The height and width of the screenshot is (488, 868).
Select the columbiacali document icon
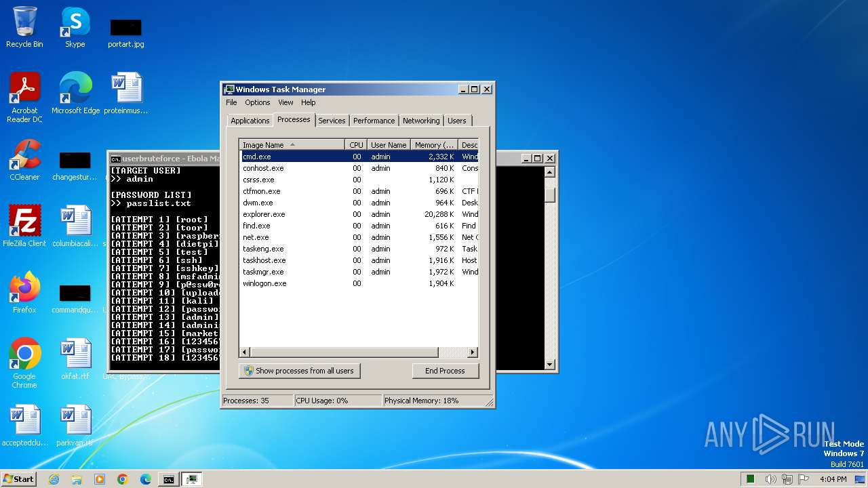click(75, 226)
